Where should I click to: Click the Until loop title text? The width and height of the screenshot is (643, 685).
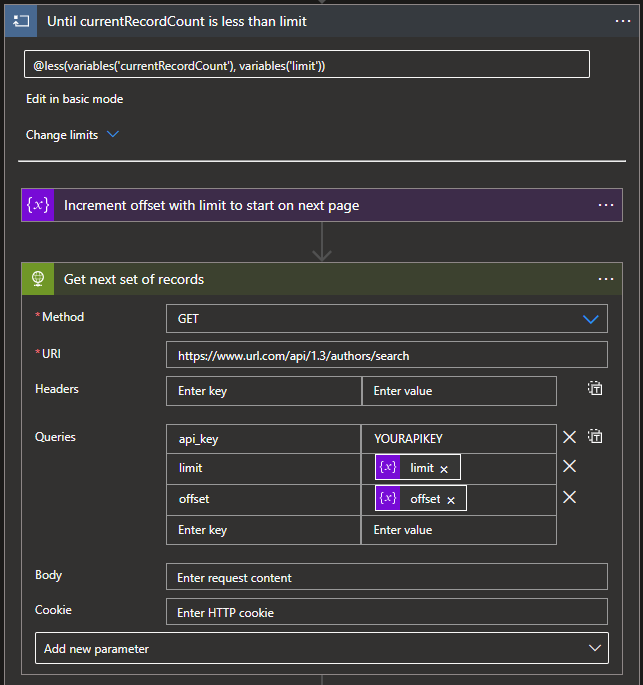[x=177, y=21]
